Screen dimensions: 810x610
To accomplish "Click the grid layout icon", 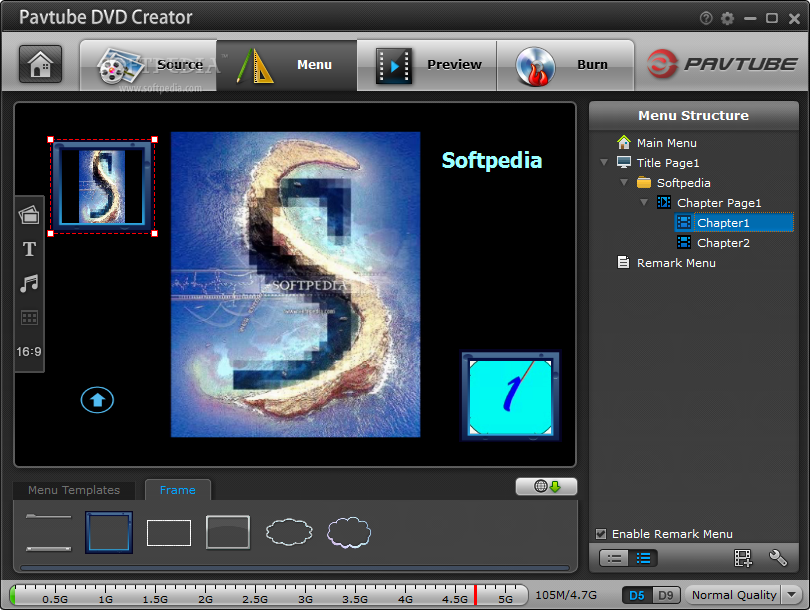I will pos(29,318).
